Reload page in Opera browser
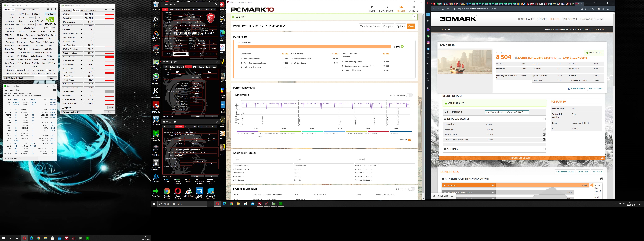The width and height of the screenshot is (644, 241). [x=443, y=9]
